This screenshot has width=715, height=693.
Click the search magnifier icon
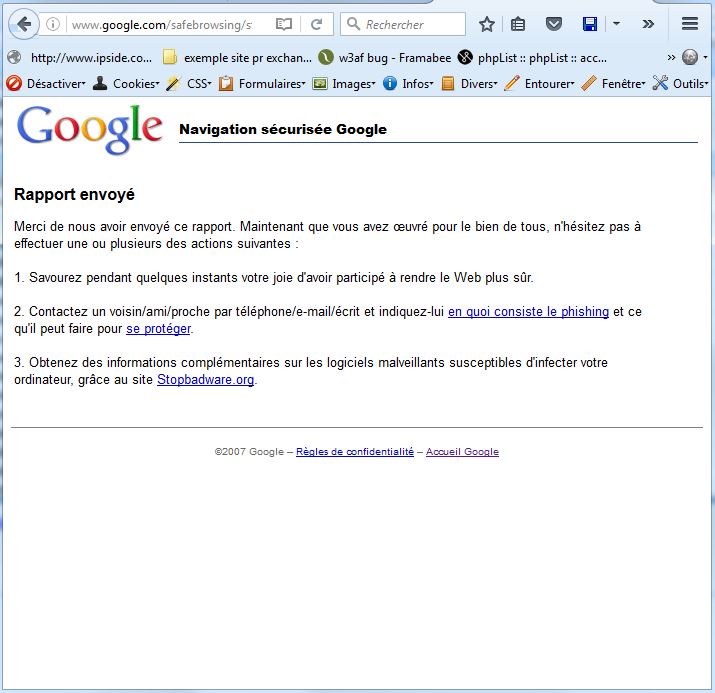point(353,24)
